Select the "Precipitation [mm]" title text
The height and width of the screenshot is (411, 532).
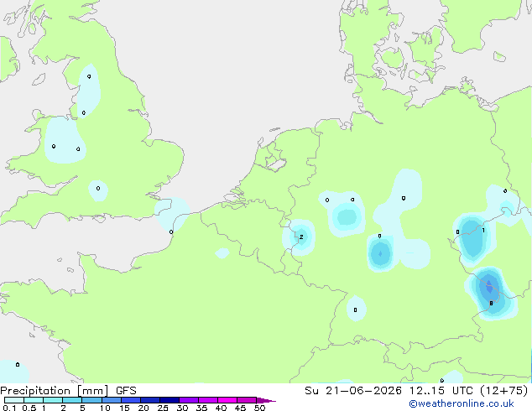point(55,391)
